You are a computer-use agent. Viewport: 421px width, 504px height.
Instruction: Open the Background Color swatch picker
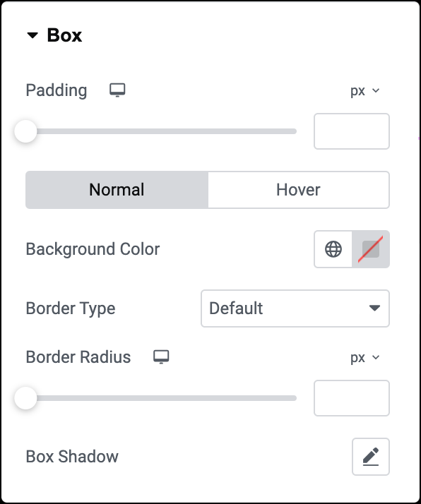371,249
